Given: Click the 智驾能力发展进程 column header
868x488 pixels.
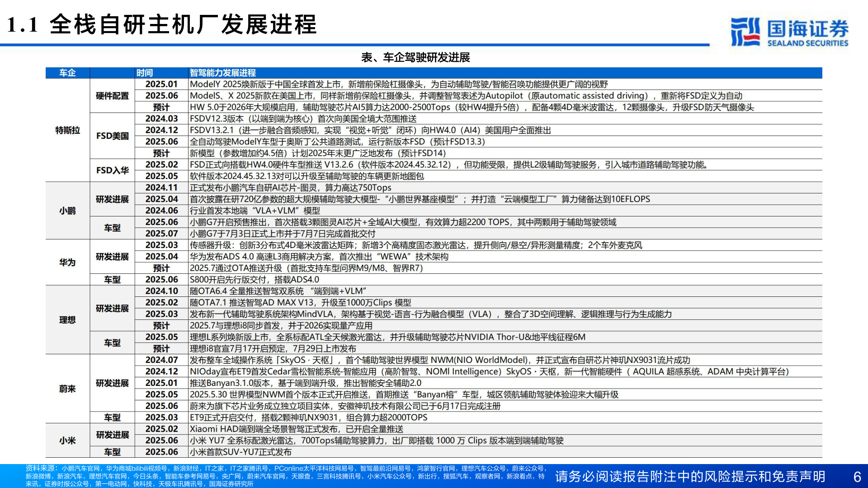Looking at the screenshot, I should coord(224,72).
